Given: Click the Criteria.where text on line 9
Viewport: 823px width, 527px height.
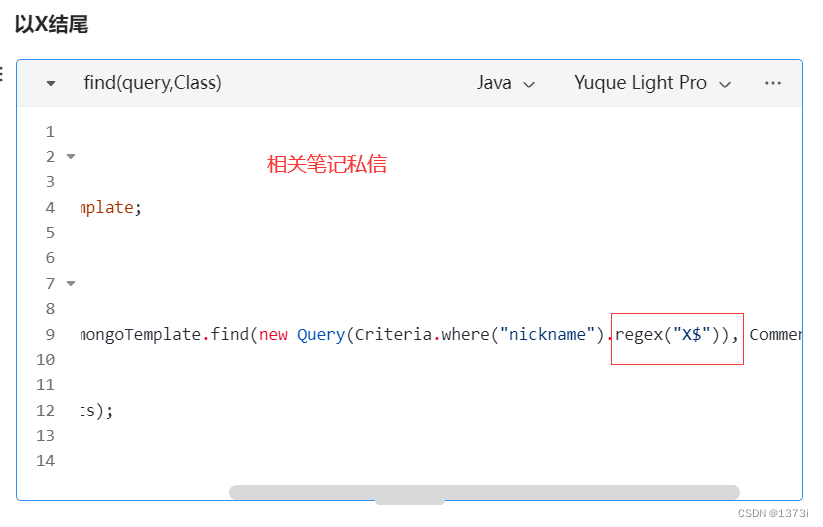Looking at the screenshot, I should tap(421, 334).
